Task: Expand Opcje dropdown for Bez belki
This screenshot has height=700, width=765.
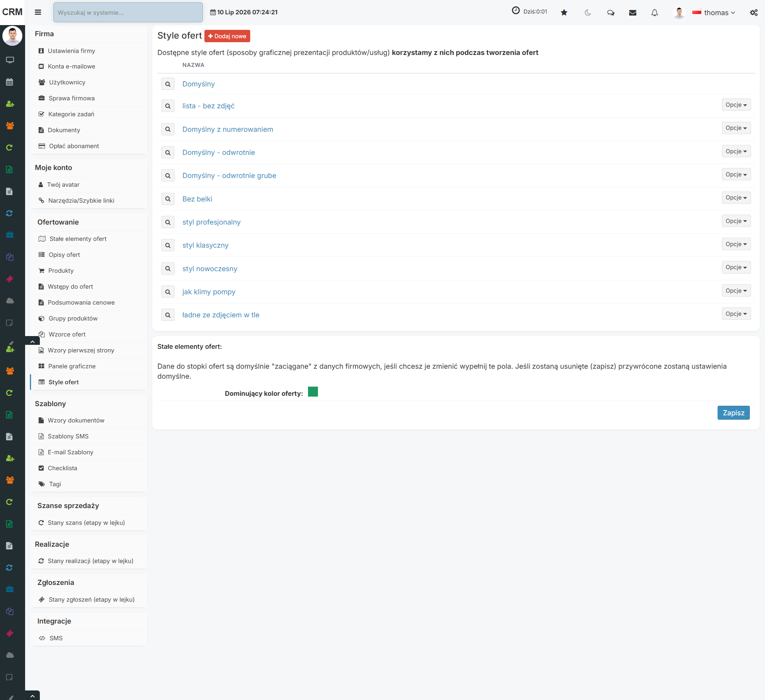Action: tap(736, 197)
